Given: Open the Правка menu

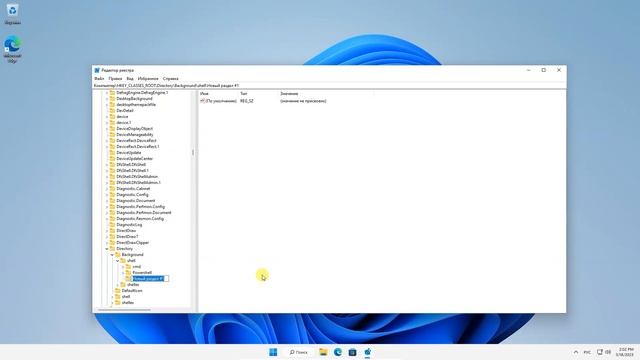Looking at the screenshot, I should [x=115, y=78].
